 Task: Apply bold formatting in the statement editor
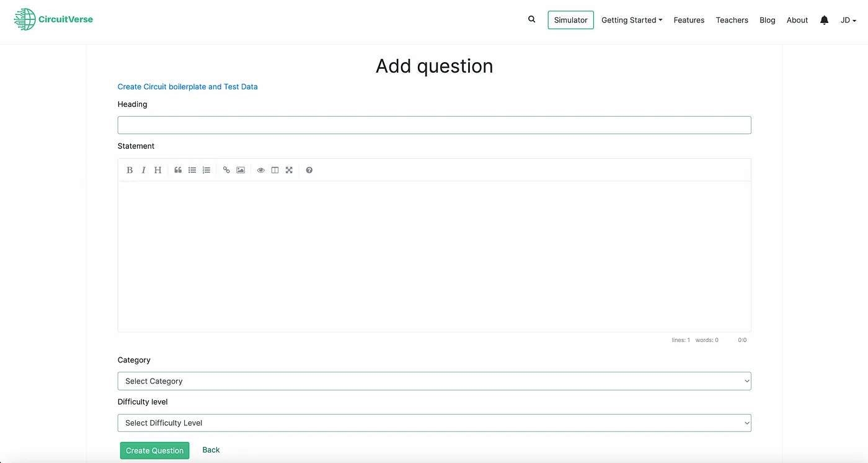[130, 169]
